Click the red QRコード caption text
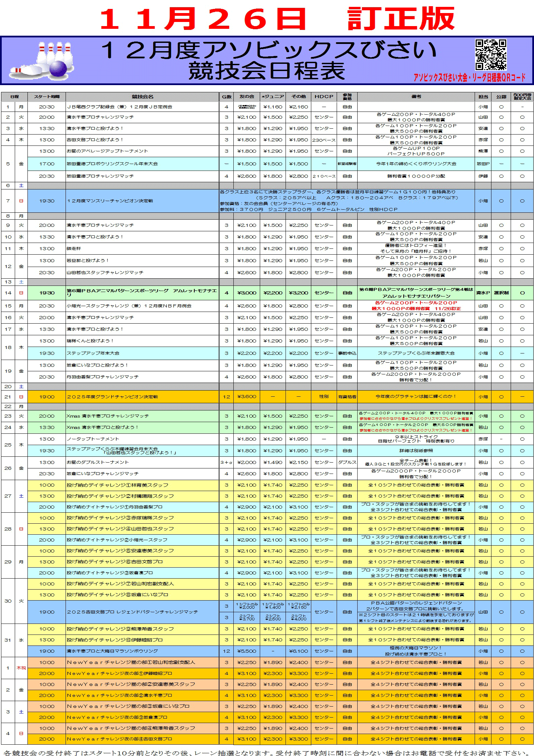534x756 pixels. pyautogui.click(x=469, y=78)
